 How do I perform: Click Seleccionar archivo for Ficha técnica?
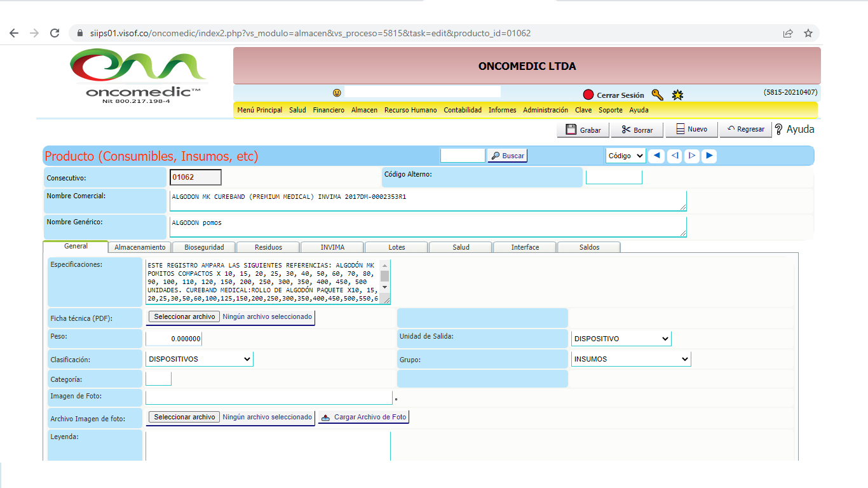pos(184,316)
